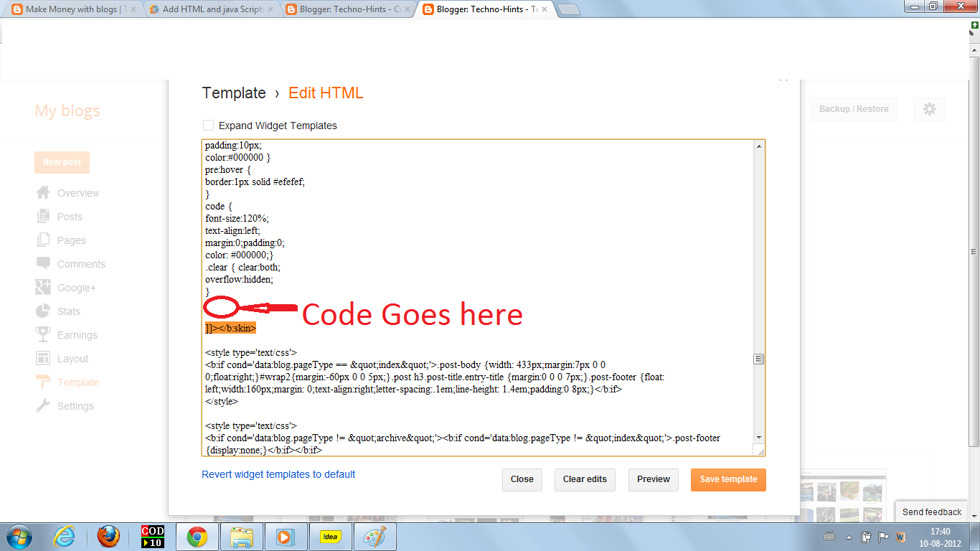Click the gear settings icon near Backup / Restore
The width and height of the screenshot is (980, 551).
(930, 109)
